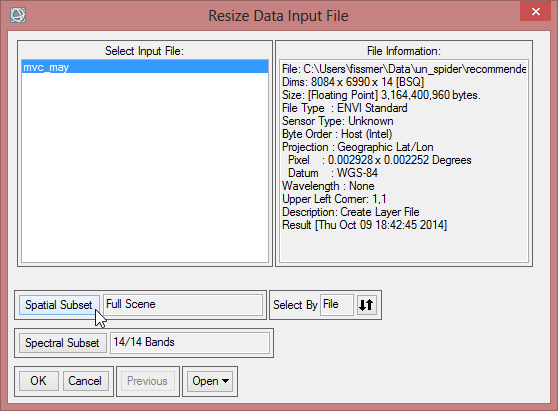Click the Select By File field
Image resolution: width=558 pixels, height=411 pixels.
(x=337, y=305)
